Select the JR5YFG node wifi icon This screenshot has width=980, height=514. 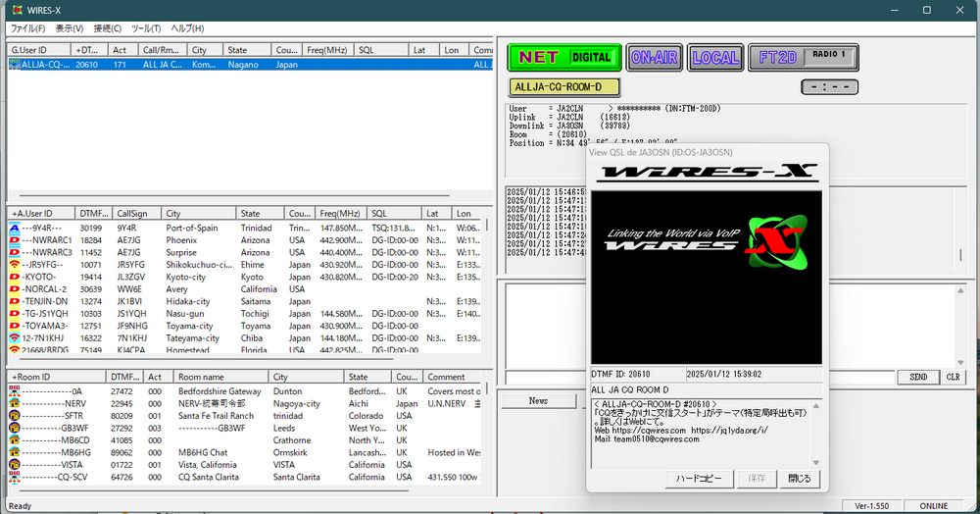15,265
